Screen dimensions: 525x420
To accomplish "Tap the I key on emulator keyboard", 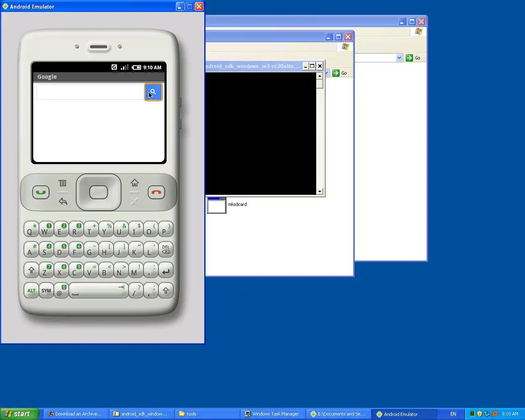I will click(136, 229).
